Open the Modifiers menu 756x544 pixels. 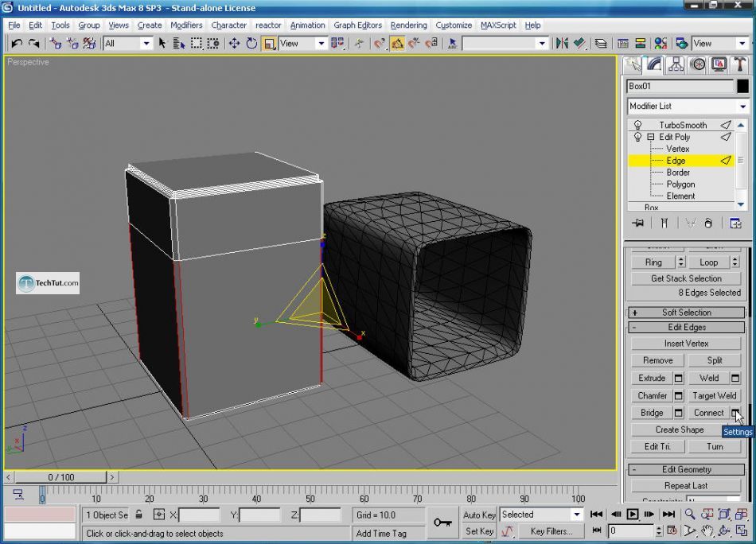pos(186,25)
